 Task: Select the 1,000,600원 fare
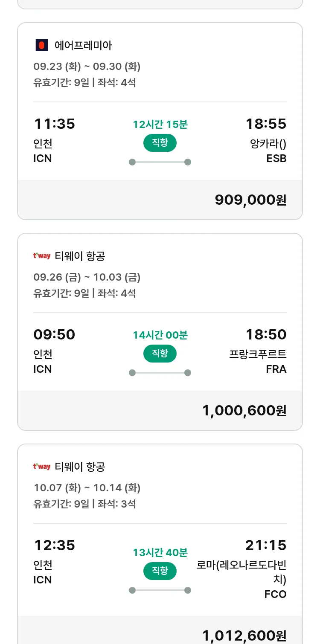click(x=244, y=410)
